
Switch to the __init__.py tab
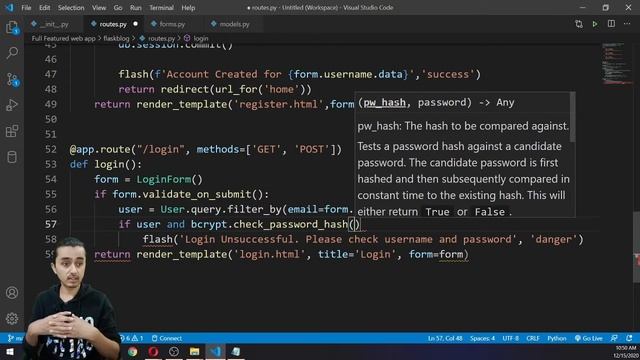pyautogui.click(x=54, y=24)
